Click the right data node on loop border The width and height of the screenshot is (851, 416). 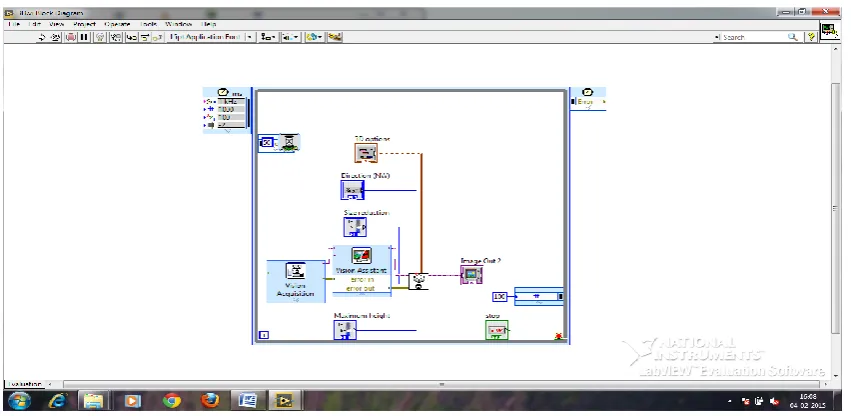click(x=538, y=297)
